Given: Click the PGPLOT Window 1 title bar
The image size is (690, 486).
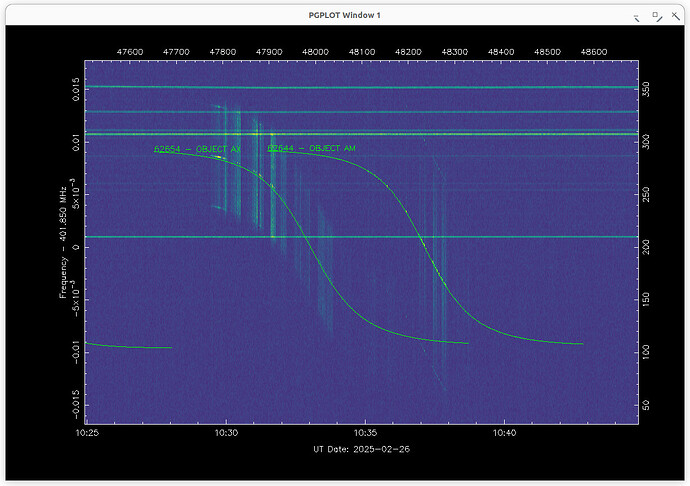Looking at the screenshot, I should [x=344, y=14].
